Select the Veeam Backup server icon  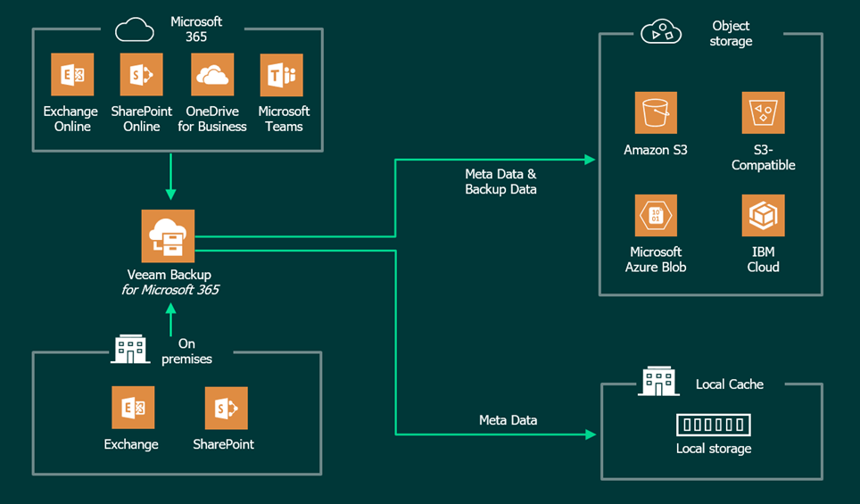tap(168, 235)
